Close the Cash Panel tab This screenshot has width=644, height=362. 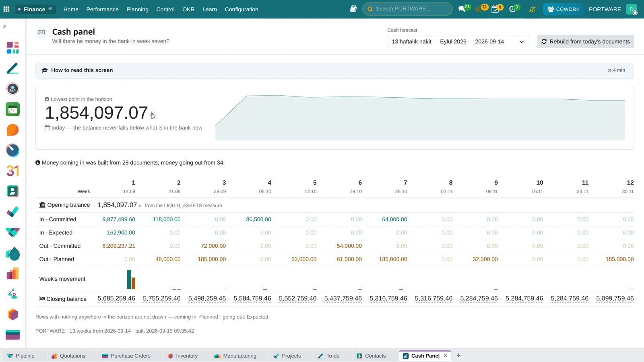click(x=446, y=356)
